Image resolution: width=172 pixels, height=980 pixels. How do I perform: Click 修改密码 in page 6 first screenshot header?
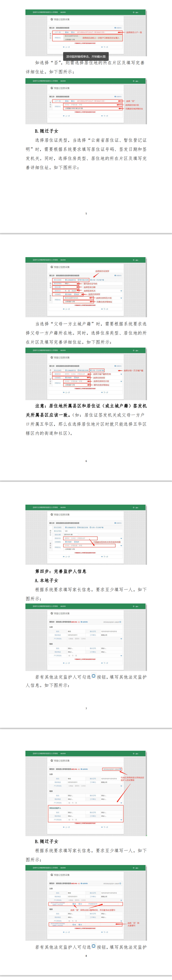click(x=63, y=260)
